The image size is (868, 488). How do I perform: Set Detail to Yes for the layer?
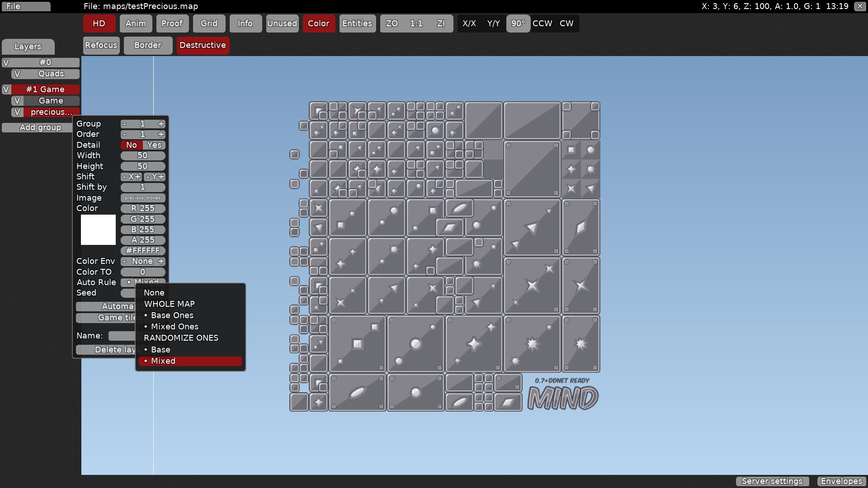click(154, 145)
